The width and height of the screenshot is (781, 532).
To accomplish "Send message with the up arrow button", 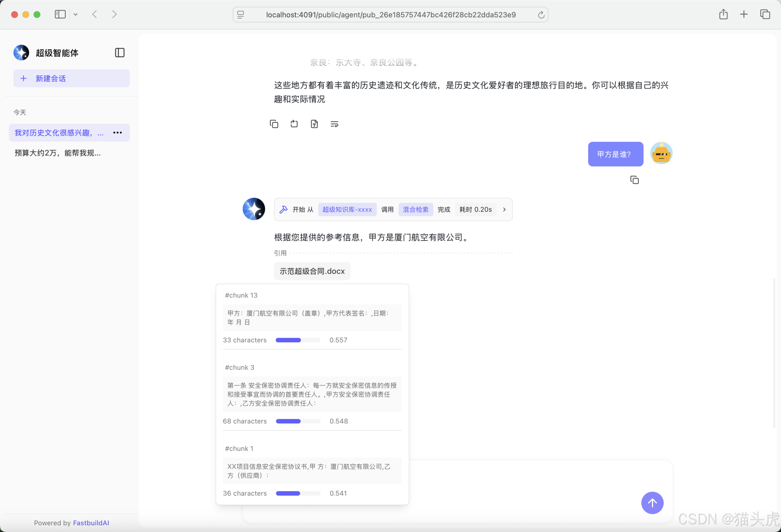I will click(652, 503).
